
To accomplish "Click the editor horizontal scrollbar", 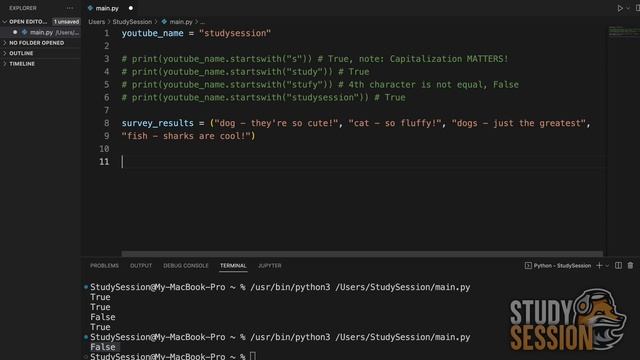I will pos(362,254).
